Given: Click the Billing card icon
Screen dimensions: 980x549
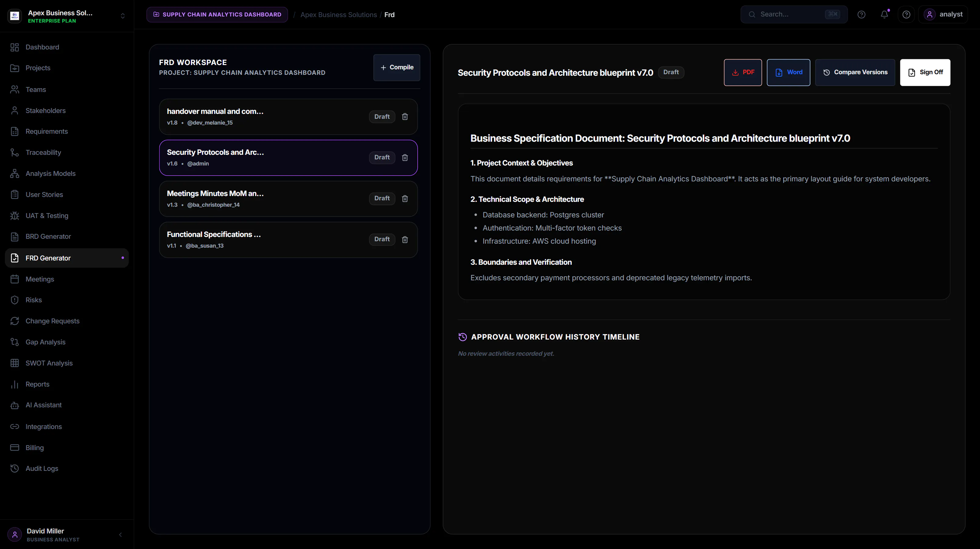Looking at the screenshot, I should tap(14, 448).
